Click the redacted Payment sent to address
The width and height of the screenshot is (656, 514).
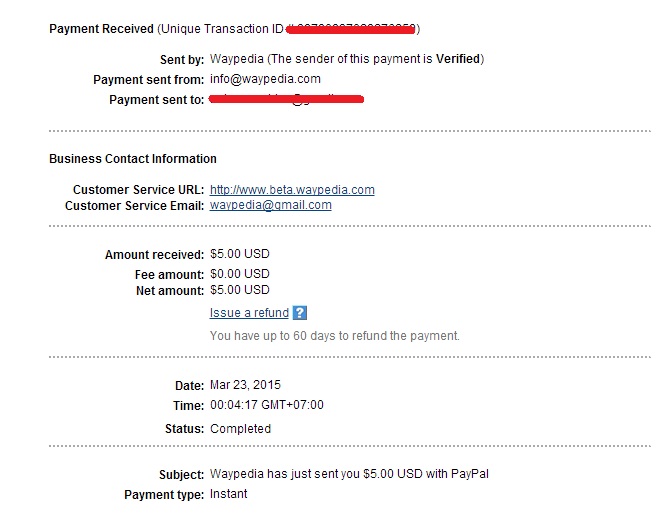(287, 99)
